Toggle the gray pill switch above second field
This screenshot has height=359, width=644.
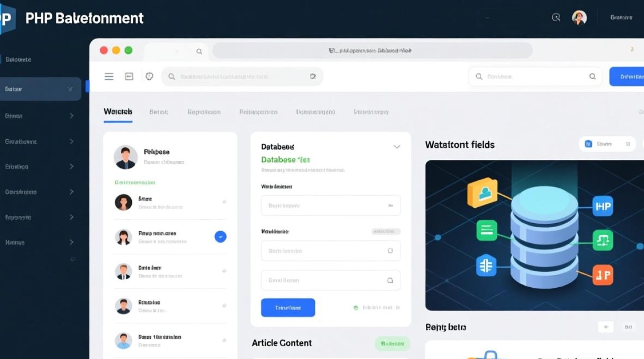[386, 232]
